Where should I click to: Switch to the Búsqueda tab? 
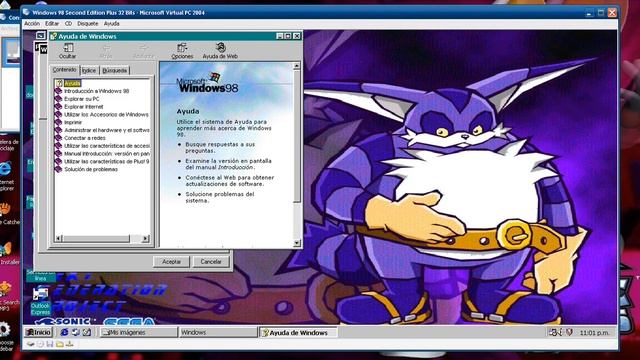(115, 71)
